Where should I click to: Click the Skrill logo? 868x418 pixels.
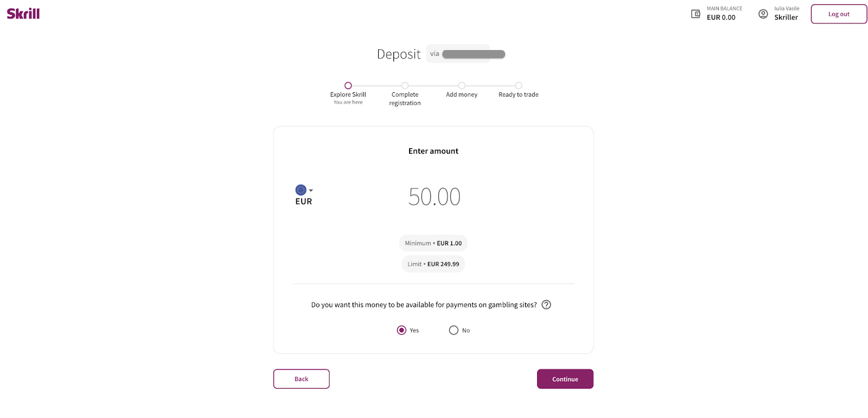pos(23,14)
